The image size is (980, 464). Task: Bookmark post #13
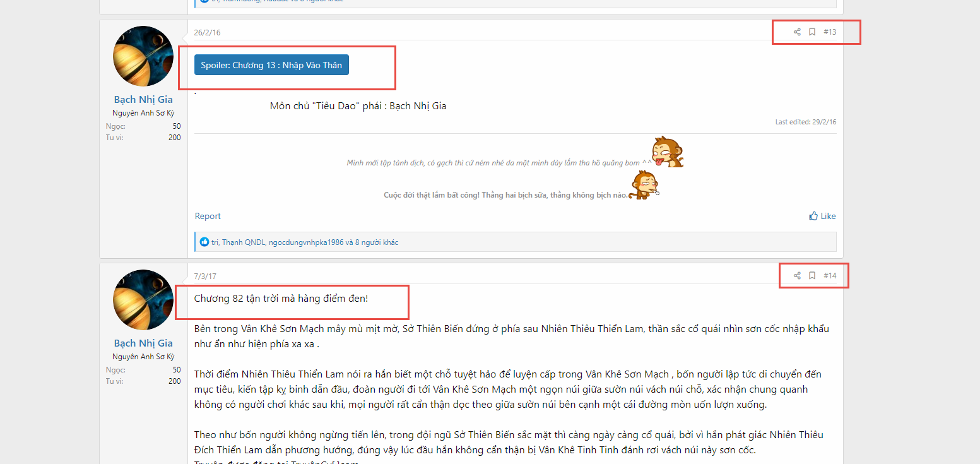pyautogui.click(x=812, y=32)
